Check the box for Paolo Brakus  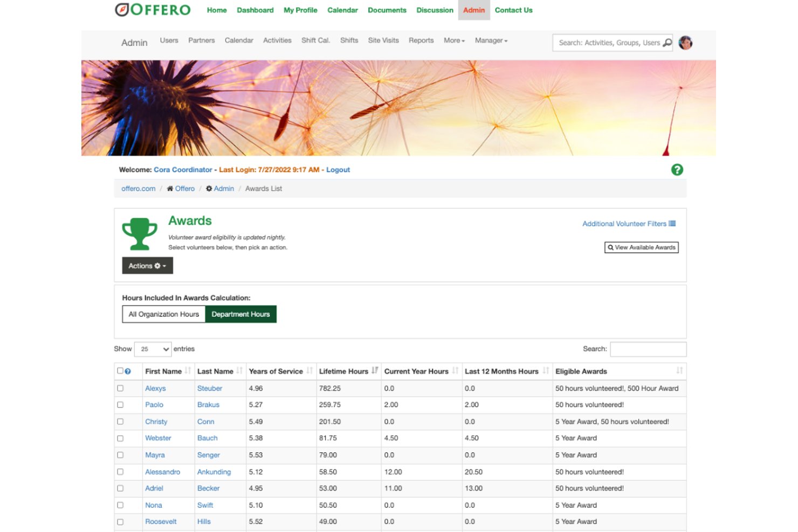tap(120, 405)
